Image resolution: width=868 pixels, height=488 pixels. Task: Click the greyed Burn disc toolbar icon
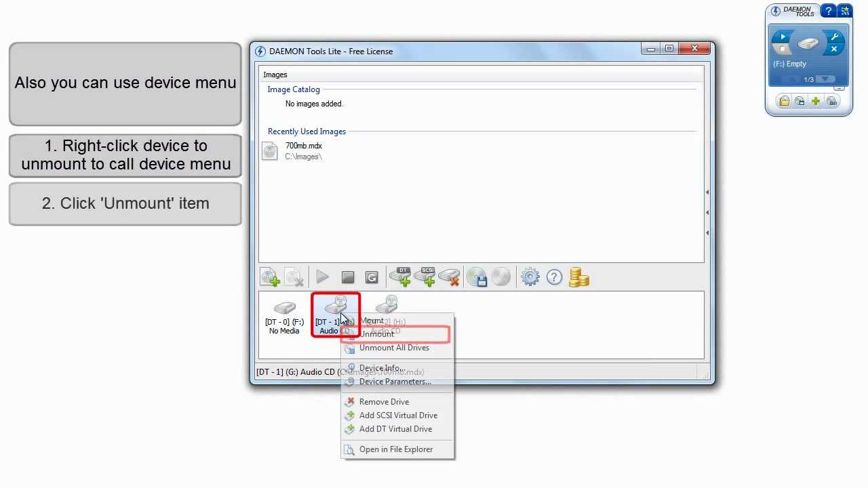501,277
